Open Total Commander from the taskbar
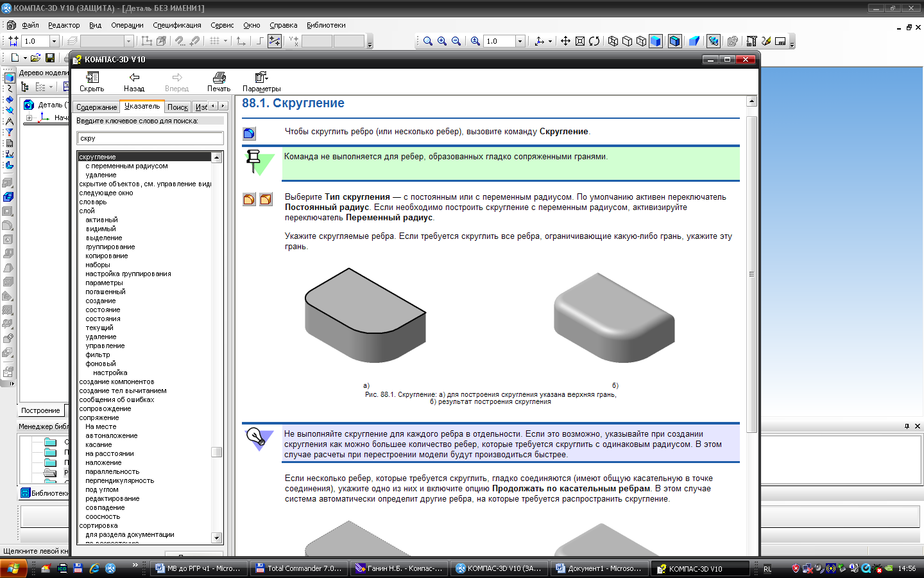This screenshot has height=578, width=924. pyautogui.click(x=298, y=568)
